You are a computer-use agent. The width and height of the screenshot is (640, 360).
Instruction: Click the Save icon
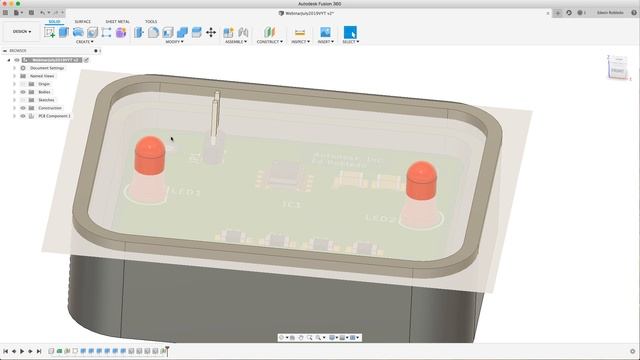pyautogui.click(x=31, y=13)
